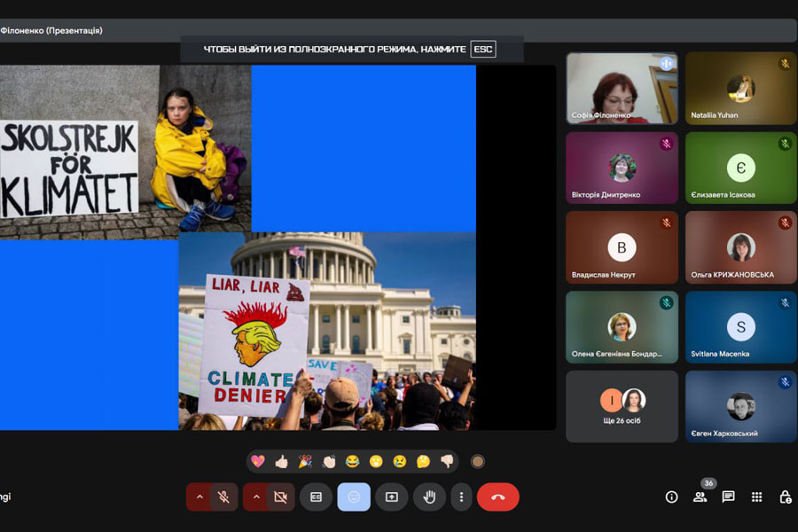Turn on the camera
Image resolution: width=798 pixels, height=532 pixels.
280,497
